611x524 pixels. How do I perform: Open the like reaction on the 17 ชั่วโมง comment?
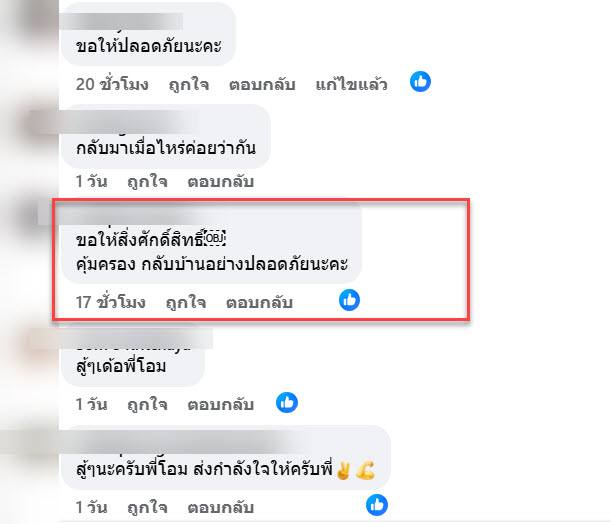(349, 299)
